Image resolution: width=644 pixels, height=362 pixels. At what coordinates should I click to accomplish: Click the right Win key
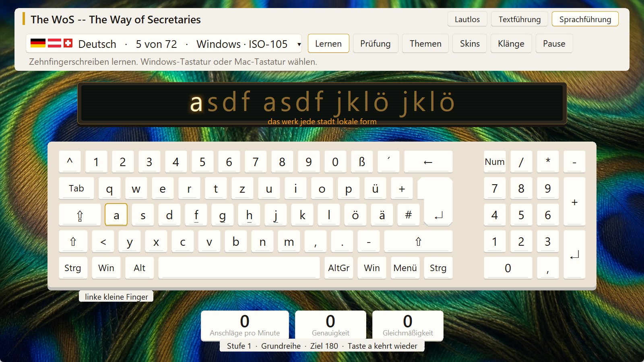pyautogui.click(x=372, y=268)
